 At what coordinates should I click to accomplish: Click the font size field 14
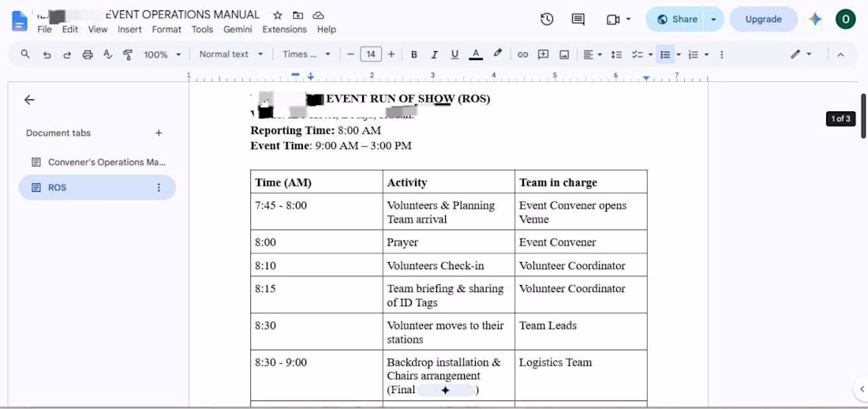(x=371, y=54)
